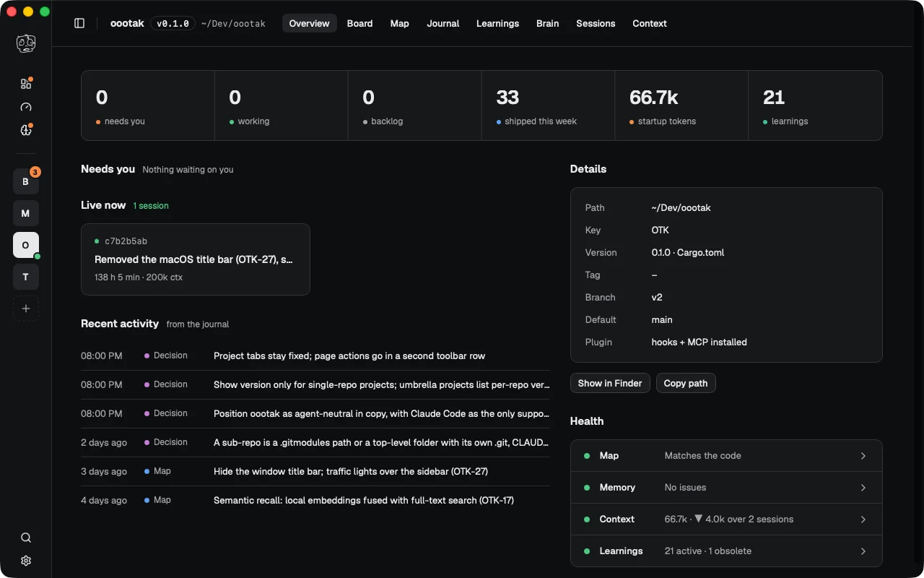Screen dimensions: 924x578
Task: Click the v0.1.0 version badge
Action: (173, 23)
